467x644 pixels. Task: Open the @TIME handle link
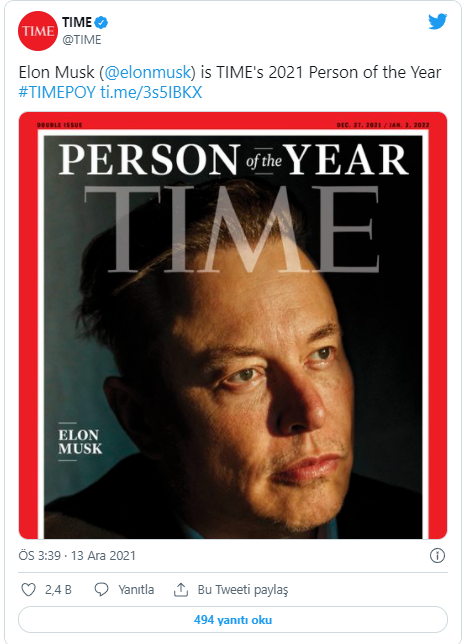pyautogui.click(x=81, y=40)
